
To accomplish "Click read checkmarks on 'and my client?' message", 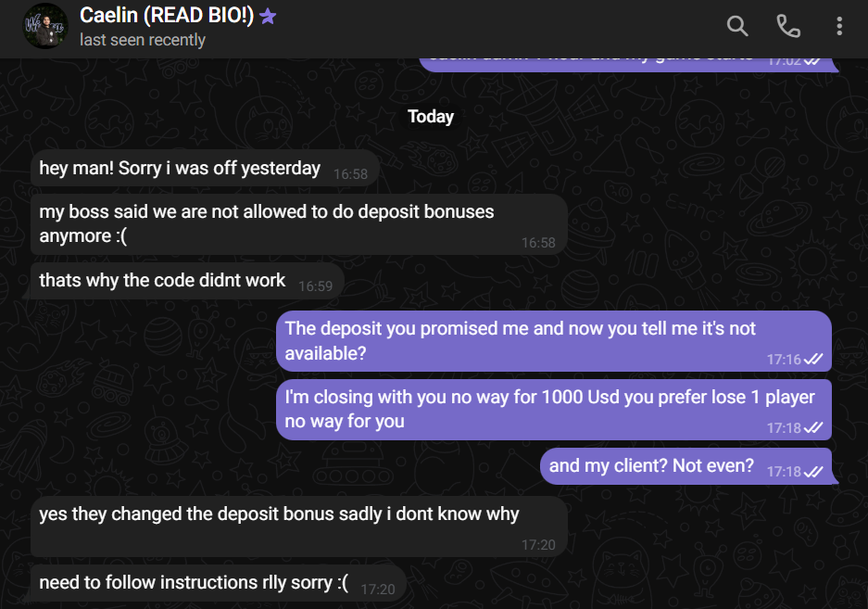I will (x=813, y=472).
